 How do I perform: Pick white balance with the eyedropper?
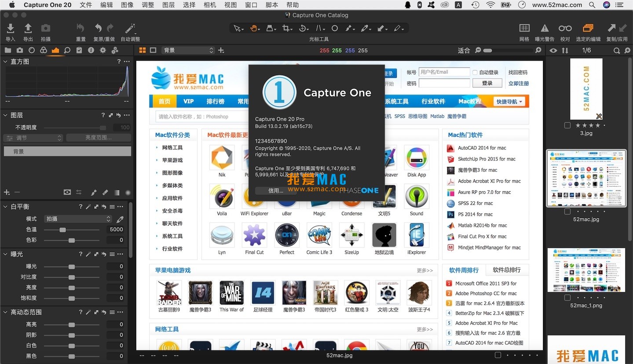click(x=120, y=219)
